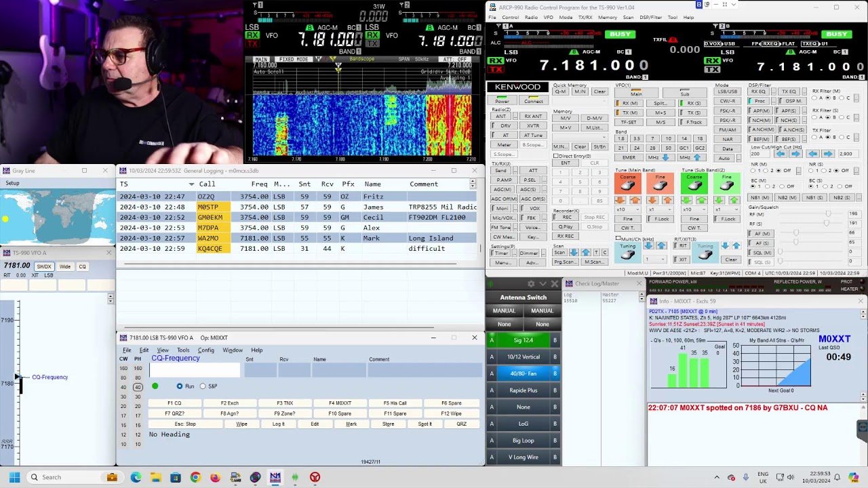The image size is (868, 488).
Task: Open Main Fine x1 step dropdown
Action: pyautogui.click(x=660, y=209)
